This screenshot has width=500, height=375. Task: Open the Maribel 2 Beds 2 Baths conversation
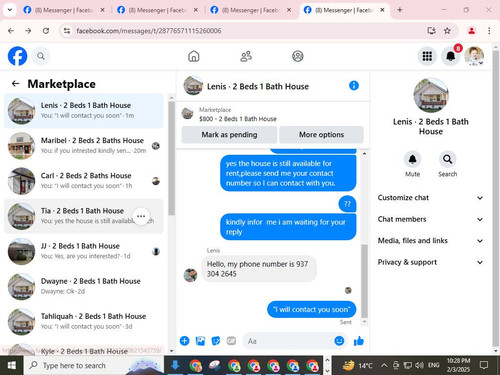pos(84,146)
